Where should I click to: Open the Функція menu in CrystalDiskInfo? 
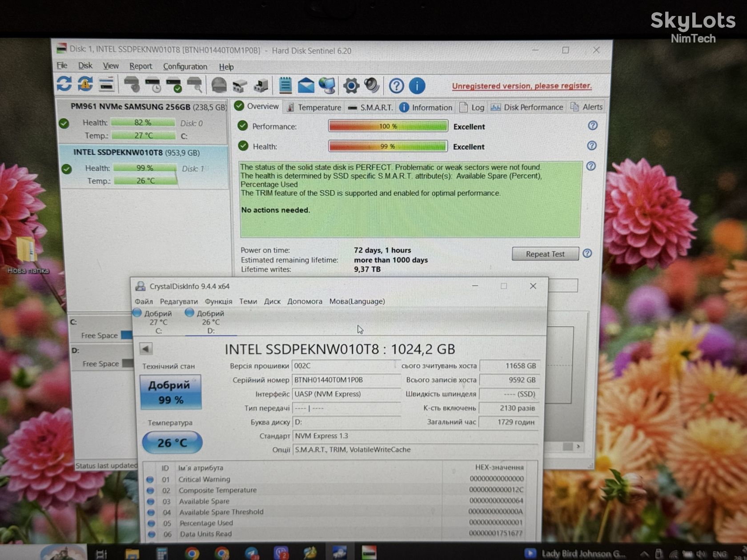[218, 301]
